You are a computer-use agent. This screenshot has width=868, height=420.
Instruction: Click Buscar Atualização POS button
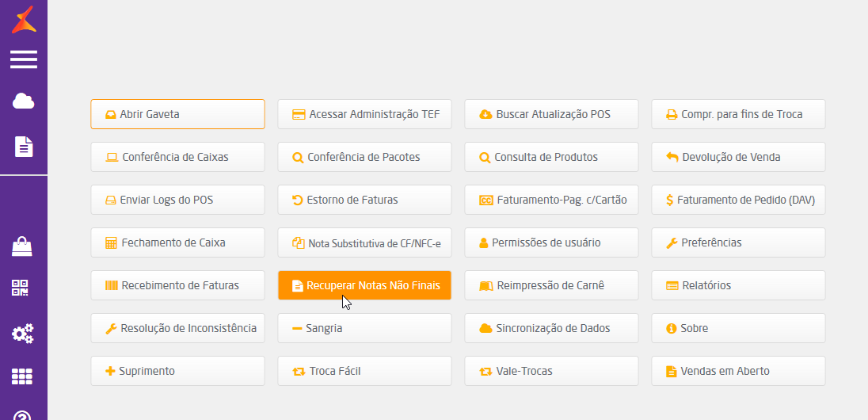551,114
